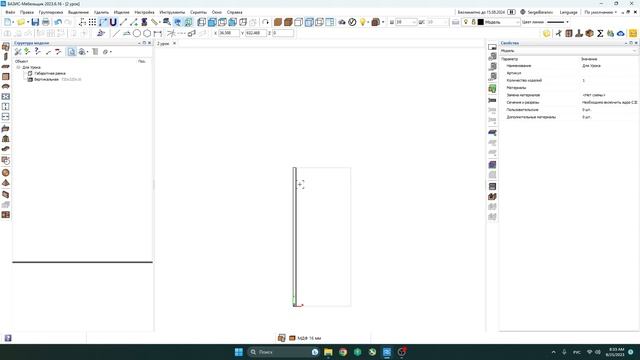This screenshot has height=360, width=640.
Task: Click the Language button
Action: click(x=568, y=12)
